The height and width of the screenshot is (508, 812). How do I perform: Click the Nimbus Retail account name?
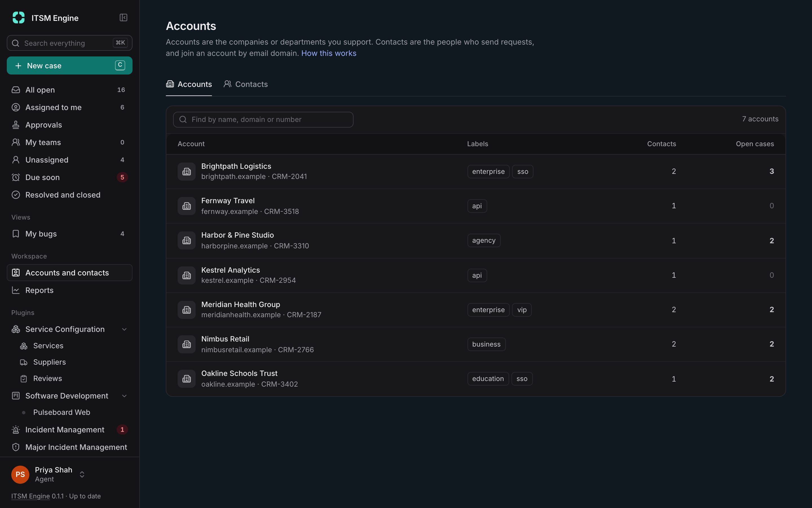pos(225,339)
